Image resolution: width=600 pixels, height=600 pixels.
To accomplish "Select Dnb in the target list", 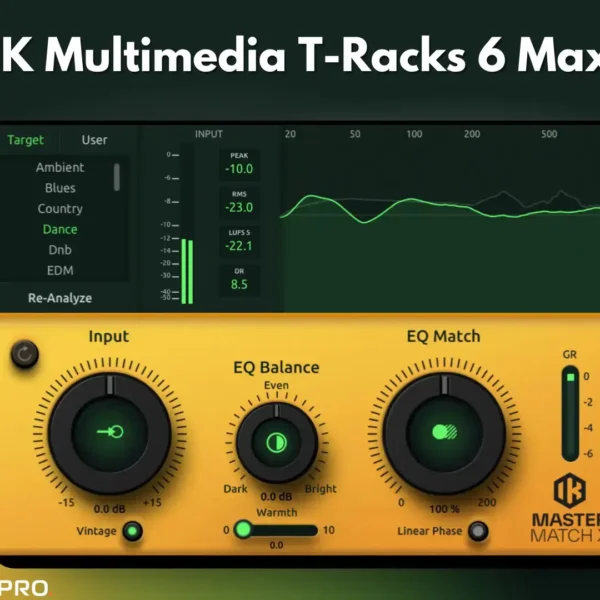I will coord(60,250).
